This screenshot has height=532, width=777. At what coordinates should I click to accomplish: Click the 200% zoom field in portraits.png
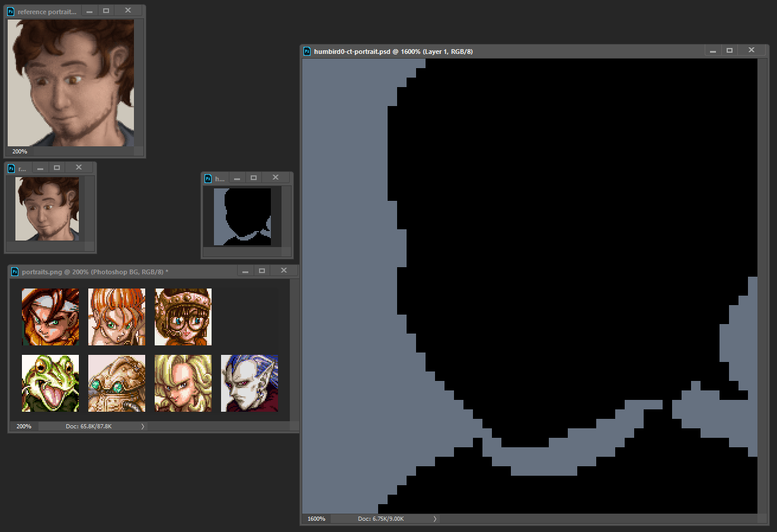pyautogui.click(x=24, y=426)
